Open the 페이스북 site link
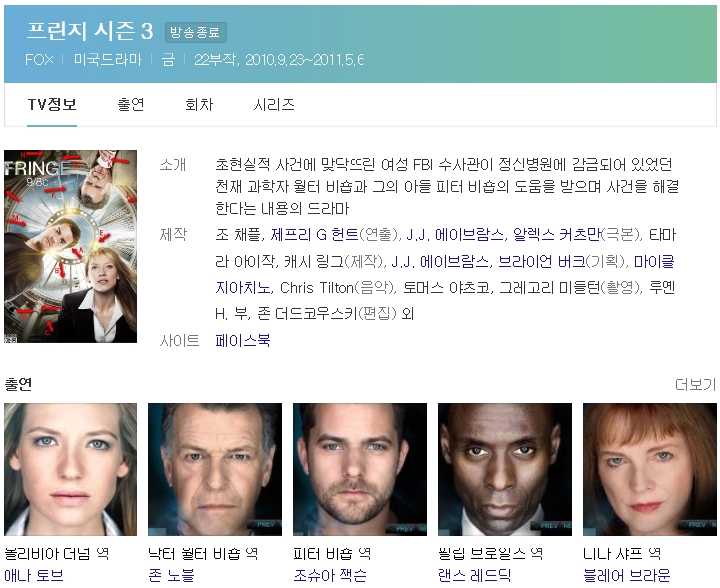Viewport: 720px width, 588px height. (x=243, y=341)
